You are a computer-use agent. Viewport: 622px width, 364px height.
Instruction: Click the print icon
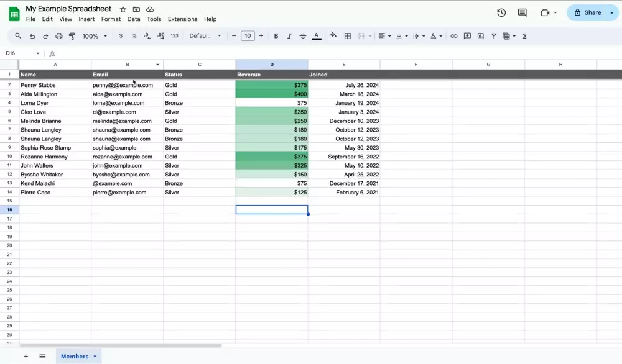point(58,36)
